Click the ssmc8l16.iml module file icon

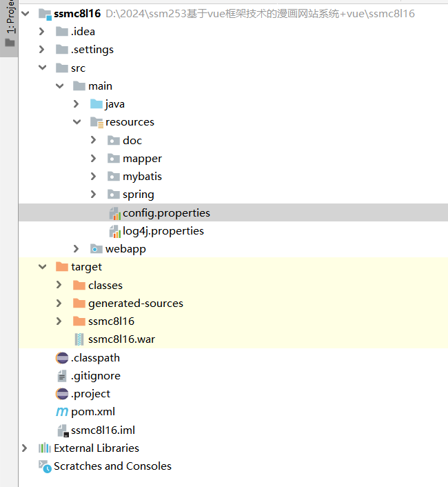tap(62, 430)
